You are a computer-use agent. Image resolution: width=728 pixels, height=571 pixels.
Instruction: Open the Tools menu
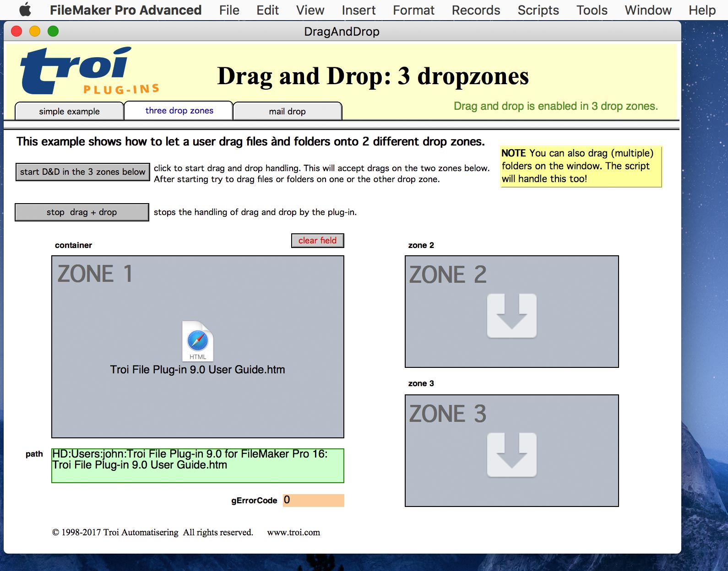[592, 10]
